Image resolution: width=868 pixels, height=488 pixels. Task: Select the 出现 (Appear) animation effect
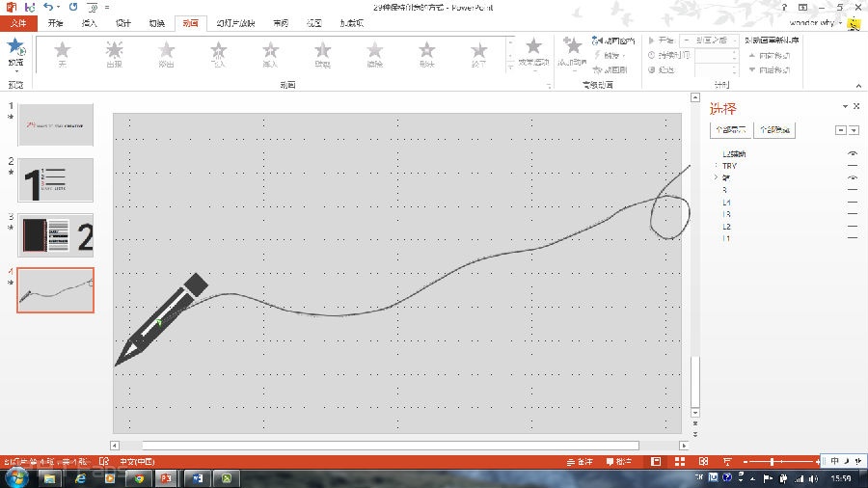(x=114, y=54)
